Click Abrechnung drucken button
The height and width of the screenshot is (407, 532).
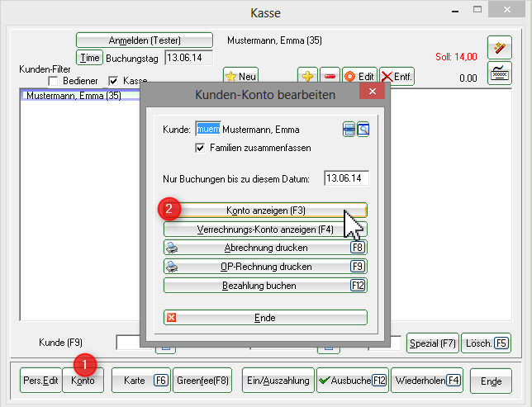[x=265, y=248]
